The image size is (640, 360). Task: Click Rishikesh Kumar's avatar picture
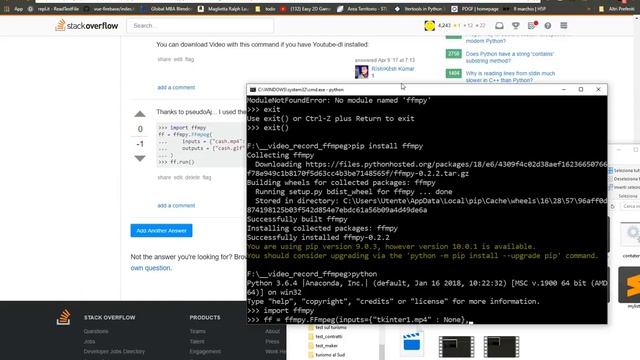click(x=362, y=72)
